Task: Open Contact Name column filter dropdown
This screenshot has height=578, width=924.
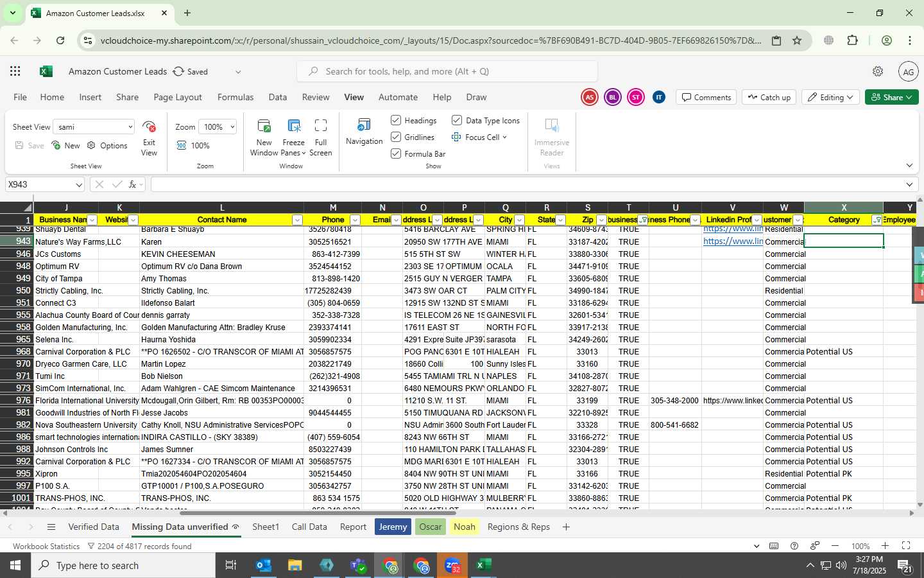Action: pos(297,220)
